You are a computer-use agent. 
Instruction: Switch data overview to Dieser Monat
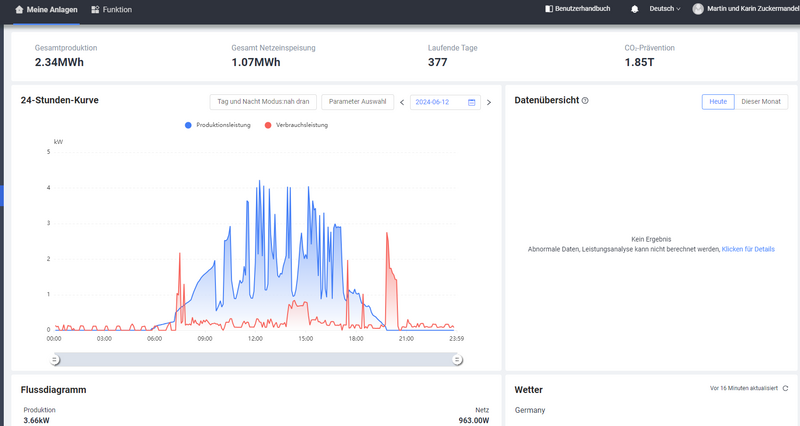pos(761,102)
